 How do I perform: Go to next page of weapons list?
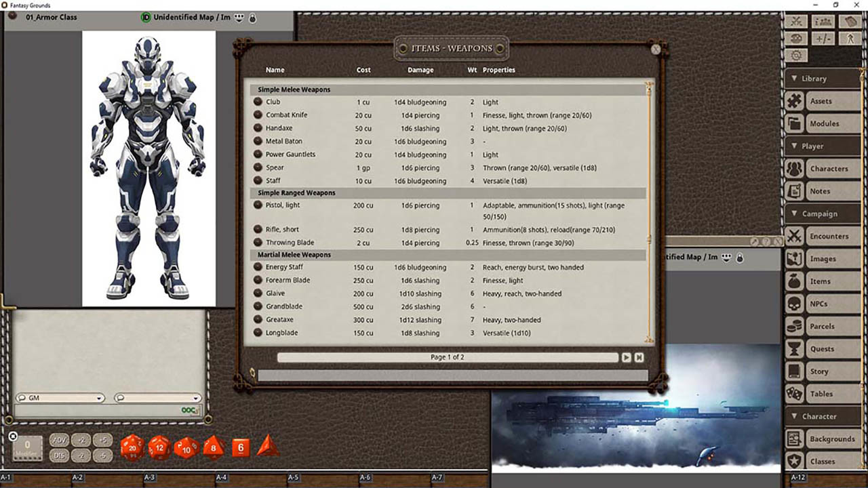point(626,357)
